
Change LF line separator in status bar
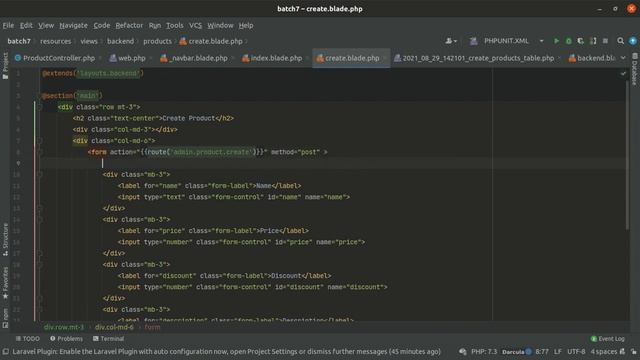558,351
